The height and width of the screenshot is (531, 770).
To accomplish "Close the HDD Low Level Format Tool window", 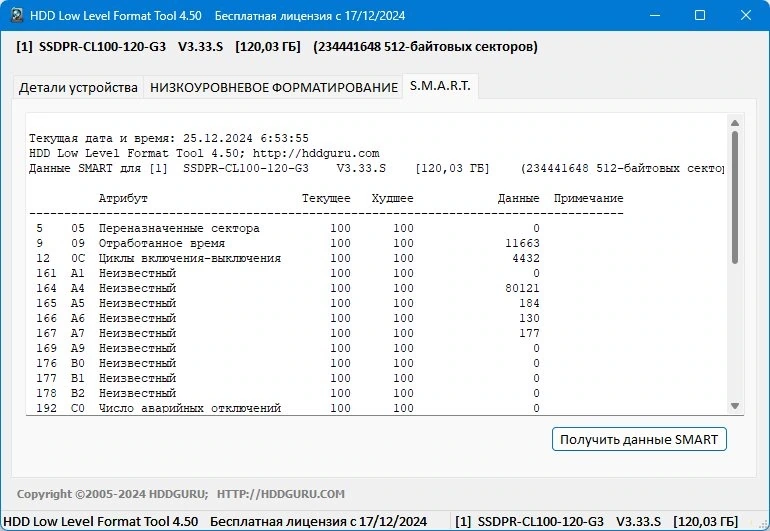I will pos(745,15).
